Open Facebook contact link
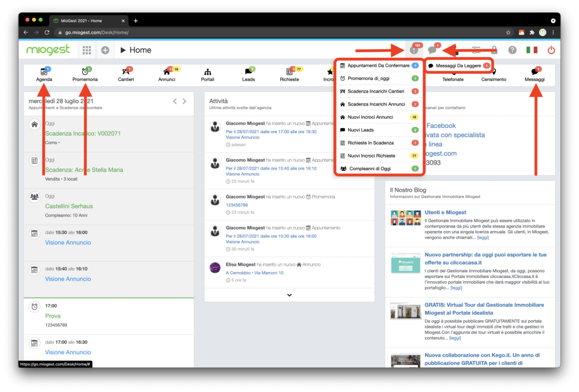Viewport: 579px width, 392px height. coord(441,126)
